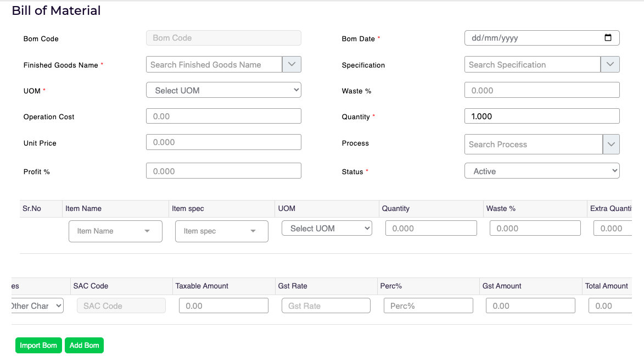Click the Unit Price field
The width and height of the screenshot is (644, 361).
[x=223, y=142]
